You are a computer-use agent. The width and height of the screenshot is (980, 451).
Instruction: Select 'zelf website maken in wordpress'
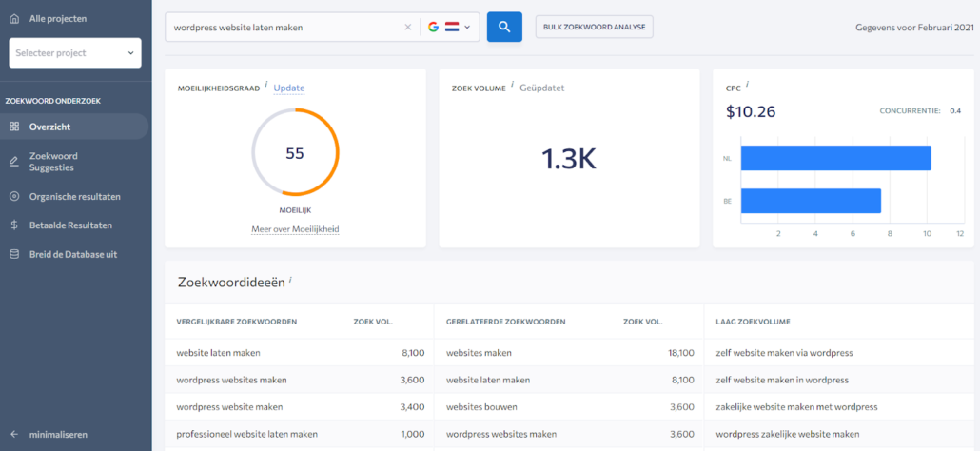[x=782, y=380]
